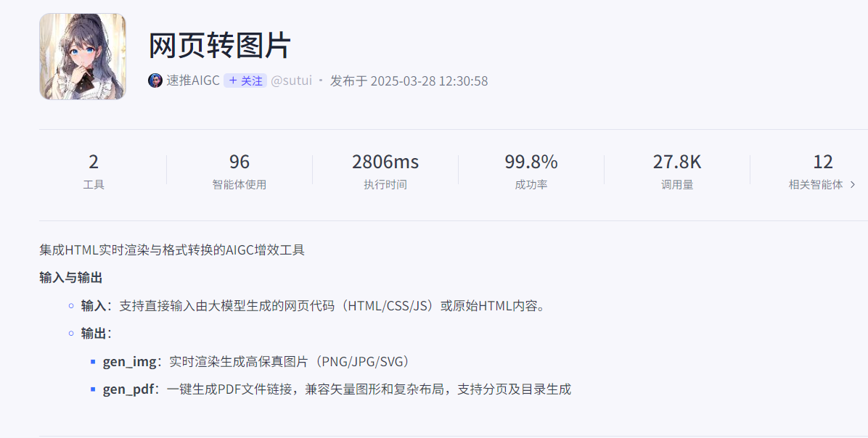
Task: Click the 速推AIGC author avatar icon
Action: [x=155, y=80]
